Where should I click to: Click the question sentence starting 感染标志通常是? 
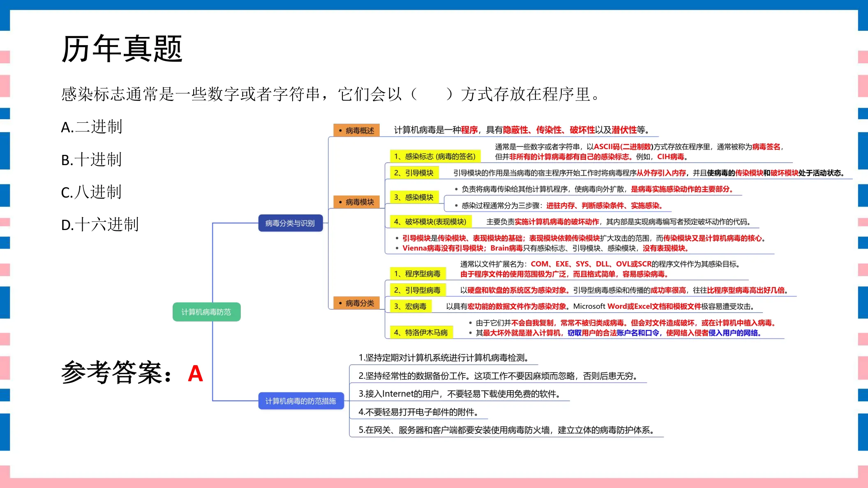coord(331,94)
